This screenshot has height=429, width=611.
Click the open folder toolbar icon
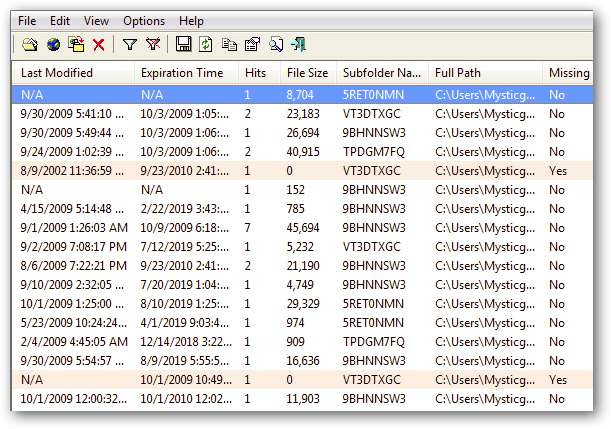(30, 44)
